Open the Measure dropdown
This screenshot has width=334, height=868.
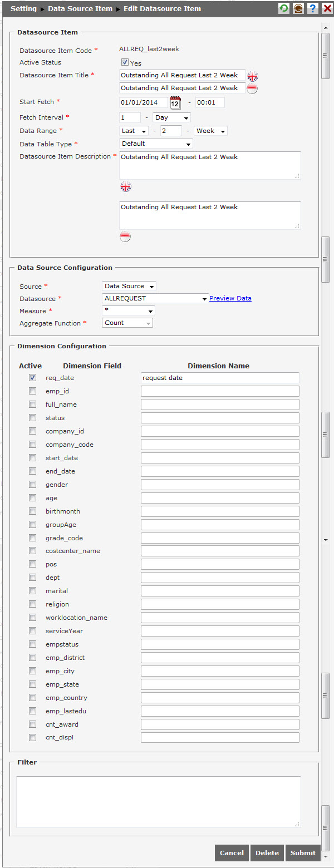click(128, 310)
